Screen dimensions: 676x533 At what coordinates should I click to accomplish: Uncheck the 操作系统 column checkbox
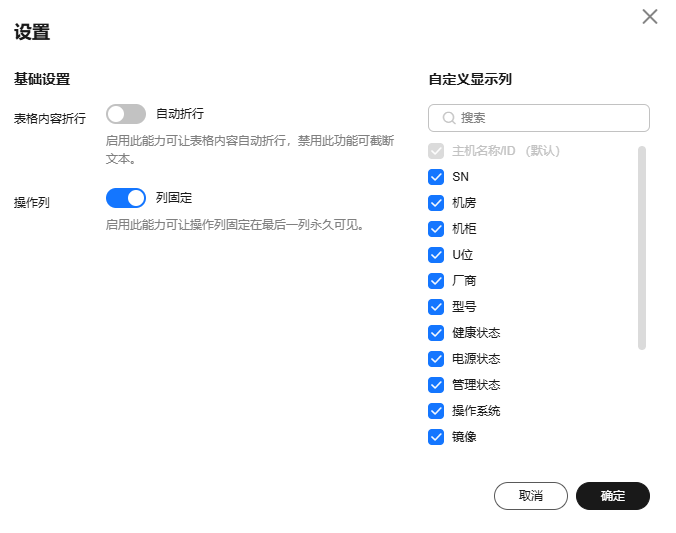(x=436, y=411)
